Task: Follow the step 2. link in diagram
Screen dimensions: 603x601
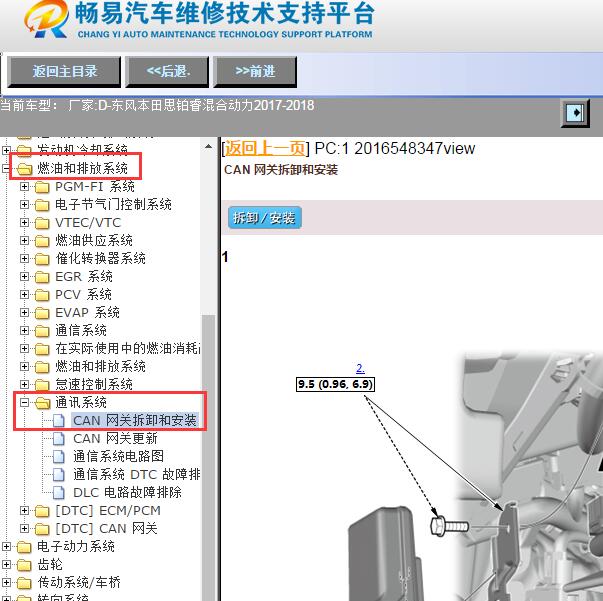Action: pyautogui.click(x=360, y=368)
